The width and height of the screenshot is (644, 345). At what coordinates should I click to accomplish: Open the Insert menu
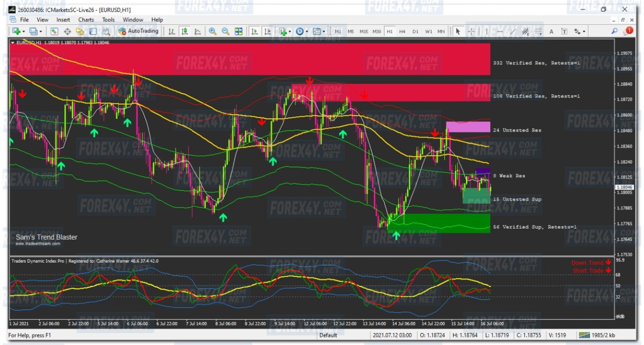[63, 20]
